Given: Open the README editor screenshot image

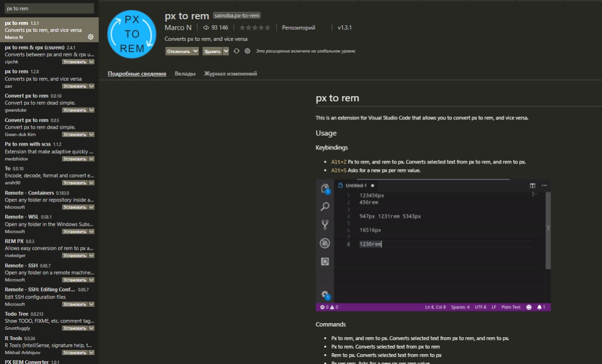Looking at the screenshot, I should (x=433, y=245).
